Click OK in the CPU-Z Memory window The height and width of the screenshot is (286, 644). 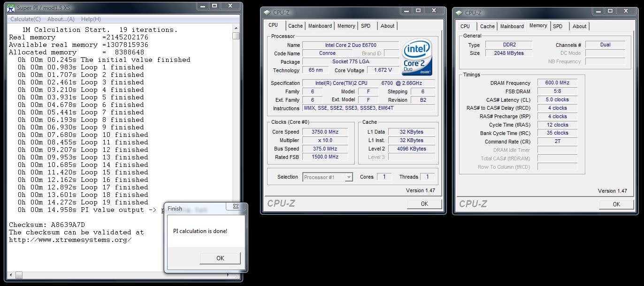coord(616,204)
